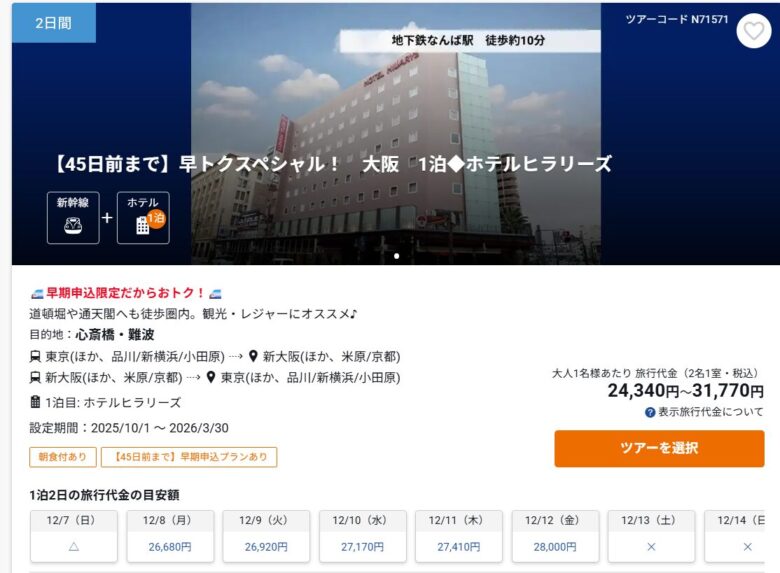The height and width of the screenshot is (573, 780).
Task: Choose the 12/11 (木) 27,410円 date cell
Action: point(459,536)
